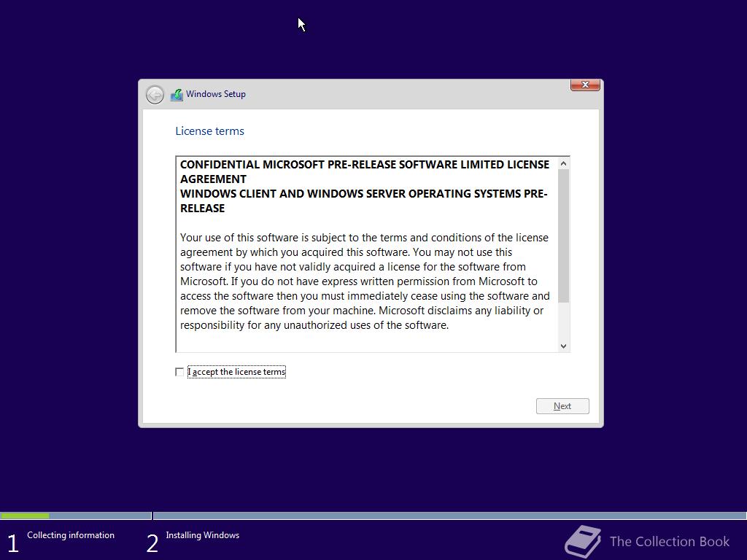Screen dimensions: 747x560
Task: Click the Next button
Action: [562, 406]
